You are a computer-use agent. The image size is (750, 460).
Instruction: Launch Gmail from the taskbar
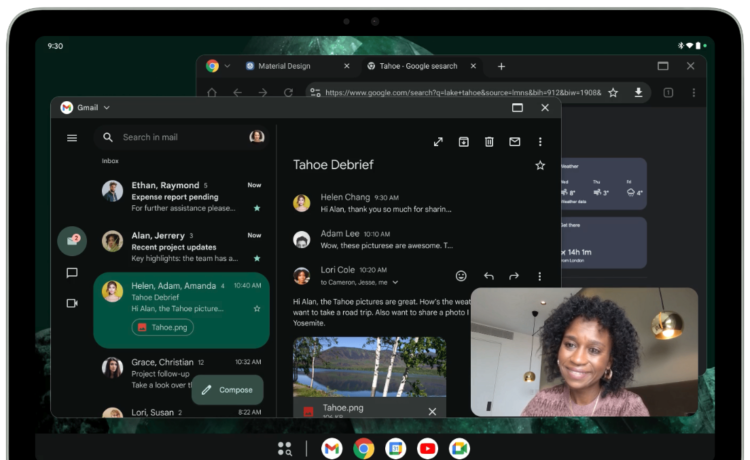click(x=332, y=449)
